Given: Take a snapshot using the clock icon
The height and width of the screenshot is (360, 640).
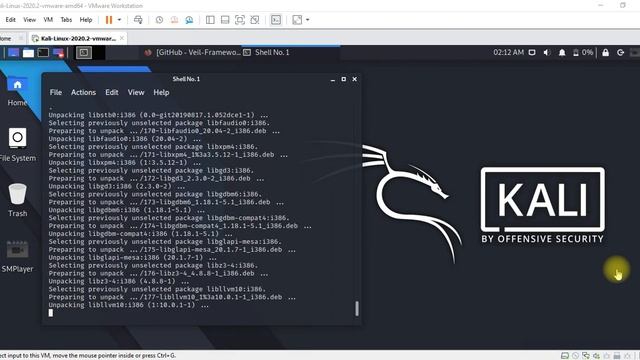Looking at the screenshot, I should coord(159,20).
